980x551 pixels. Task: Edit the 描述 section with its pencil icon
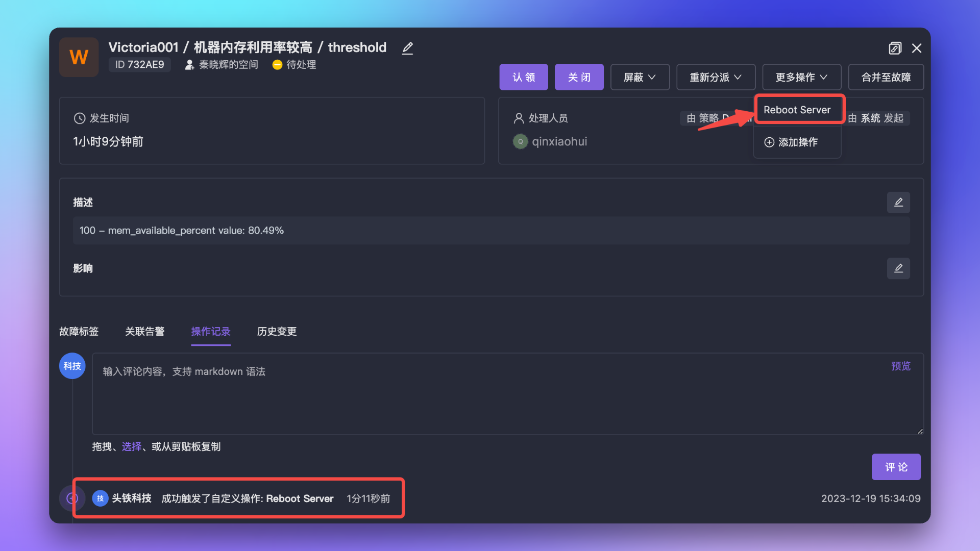pyautogui.click(x=898, y=202)
